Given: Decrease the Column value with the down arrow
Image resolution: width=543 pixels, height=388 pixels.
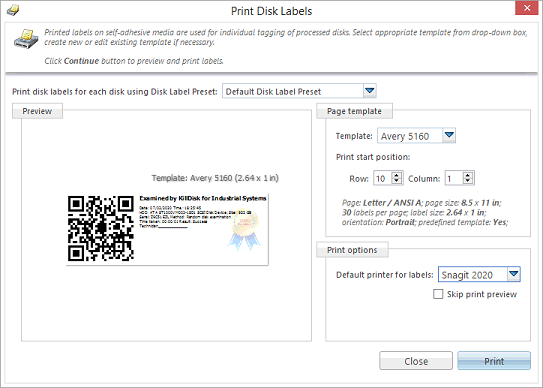Looking at the screenshot, I should tap(468, 182).
